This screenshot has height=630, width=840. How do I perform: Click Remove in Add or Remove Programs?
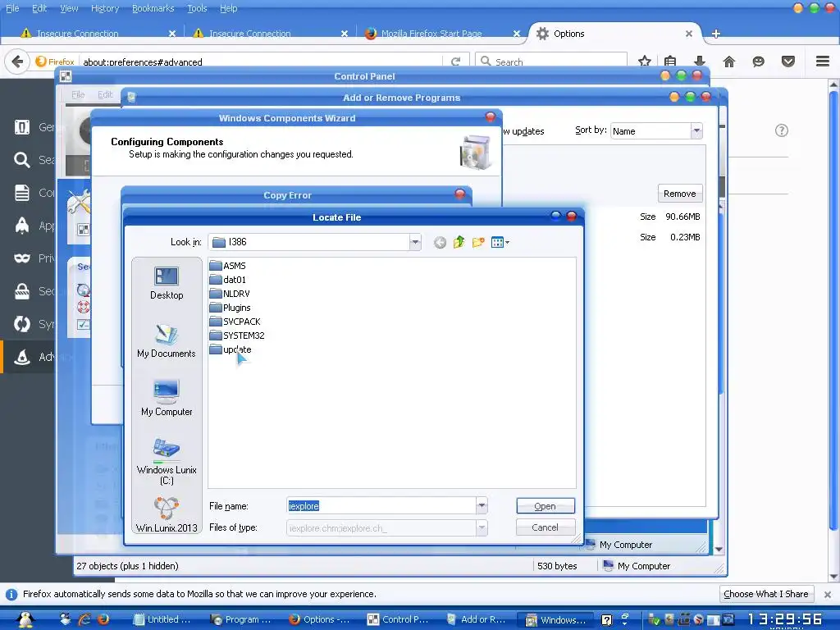[680, 194]
